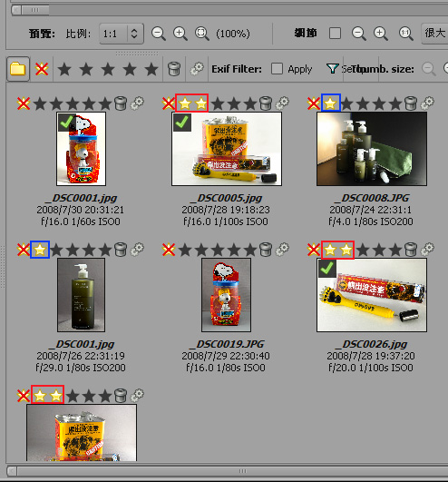Viewport: 448px width, 482px height.
Task: Move _DSC001.jpg to the trash
Action: (x=121, y=250)
